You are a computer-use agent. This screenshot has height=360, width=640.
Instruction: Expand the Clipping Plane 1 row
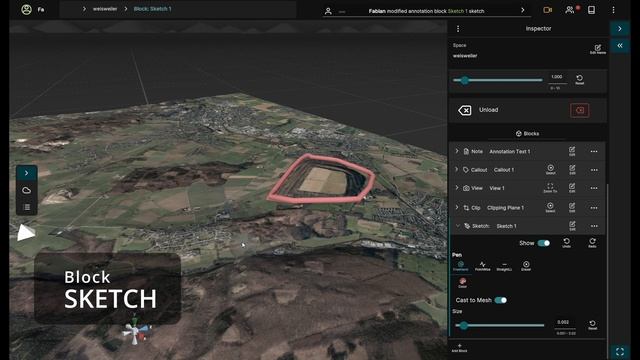click(x=457, y=207)
